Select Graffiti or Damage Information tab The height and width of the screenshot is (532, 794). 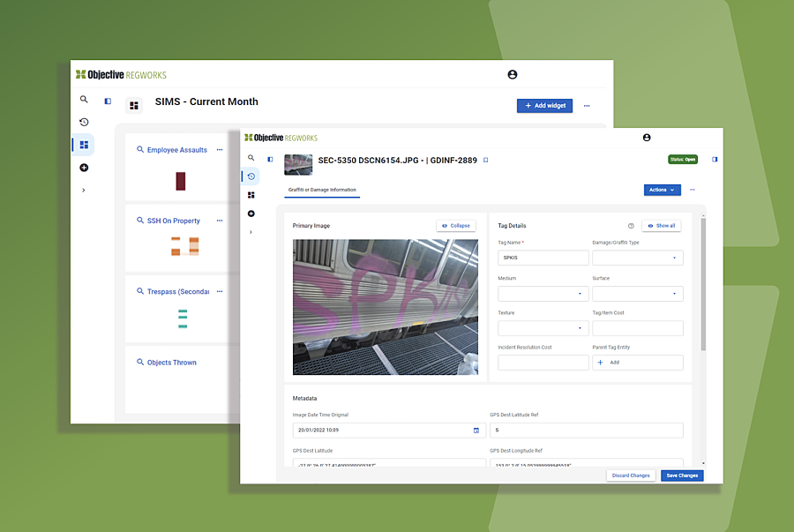click(322, 190)
